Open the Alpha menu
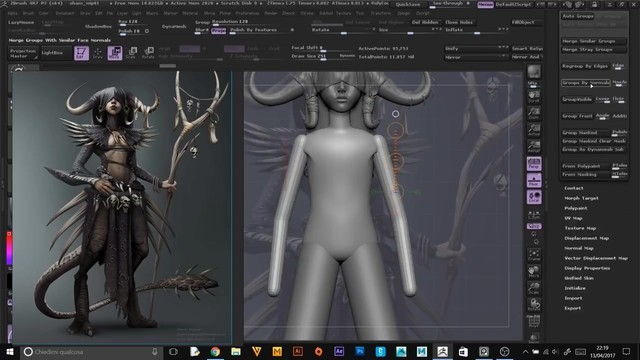Image resolution: width=640 pixels, height=360 pixels. (13, 13)
